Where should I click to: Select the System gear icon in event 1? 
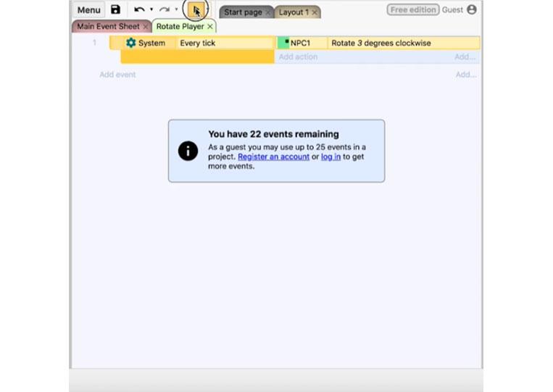[131, 43]
